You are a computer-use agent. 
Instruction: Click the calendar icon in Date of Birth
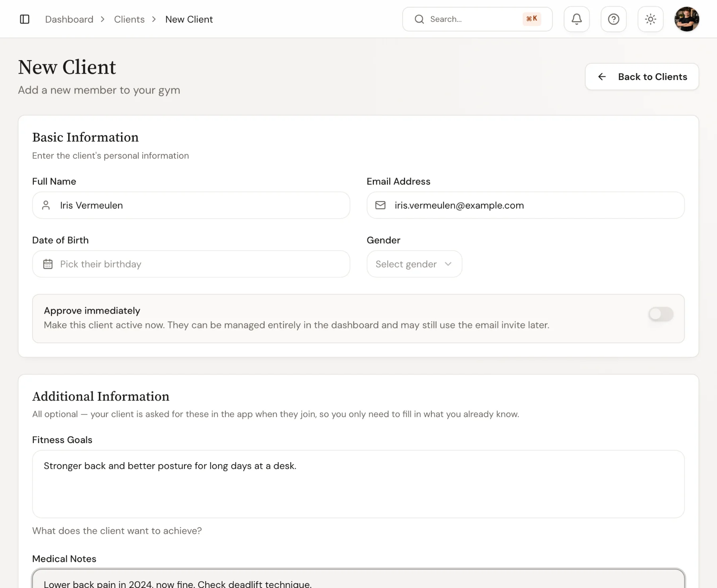48,264
